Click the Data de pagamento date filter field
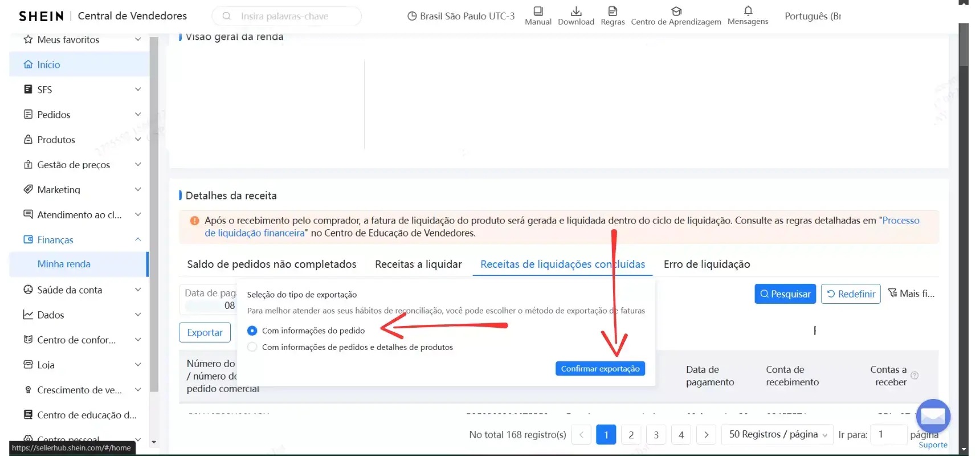The image size is (980, 456). tap(209, 299)
